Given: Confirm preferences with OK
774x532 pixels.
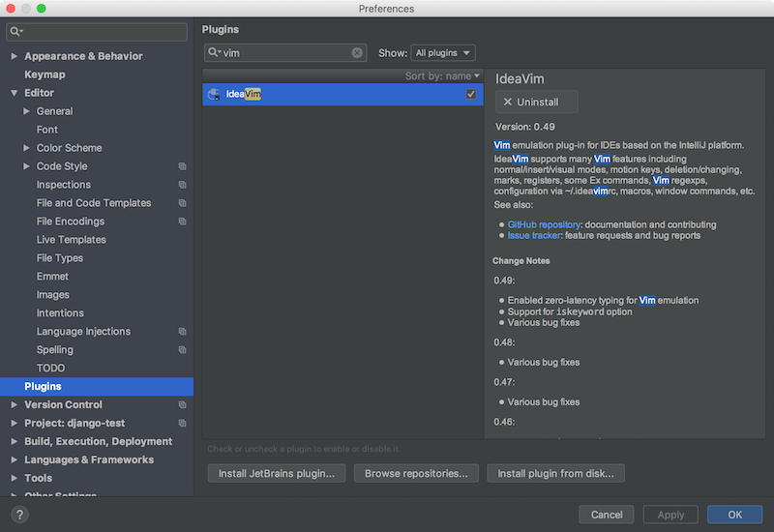Looking at the screenshot, I should pos(734,515).
